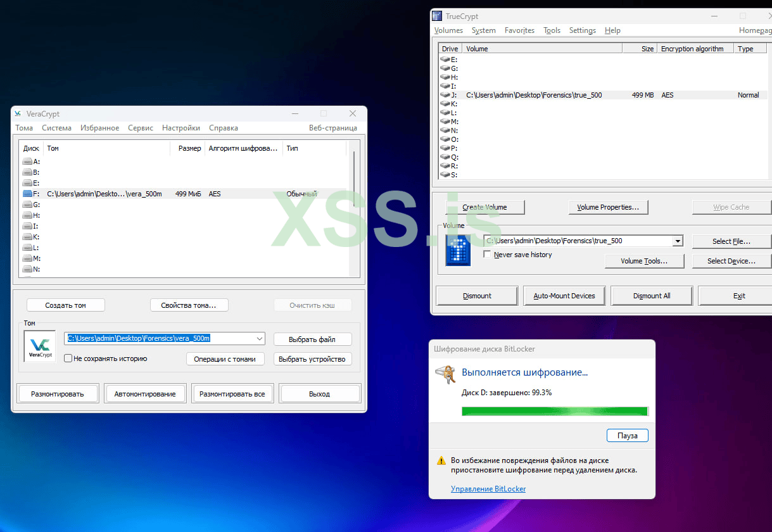The image size is (772, 532).
Task: Select drive N: in VeraCrypt list
Action: [184, 269]
